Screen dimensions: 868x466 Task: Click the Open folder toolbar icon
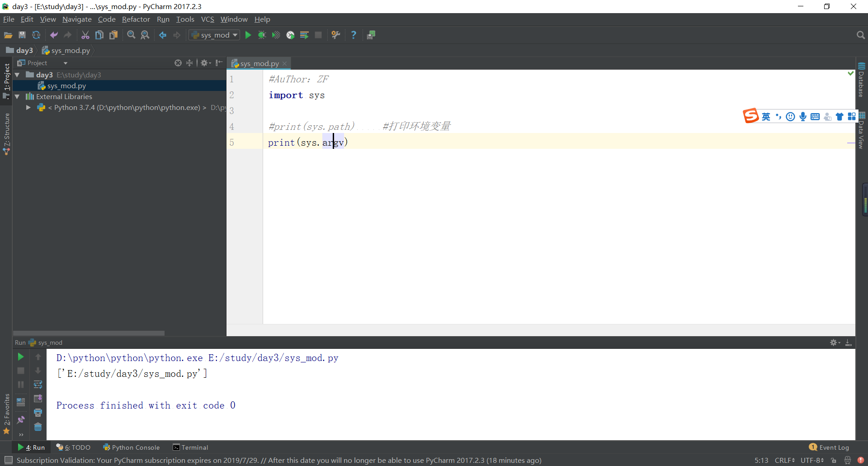point(8,35)
